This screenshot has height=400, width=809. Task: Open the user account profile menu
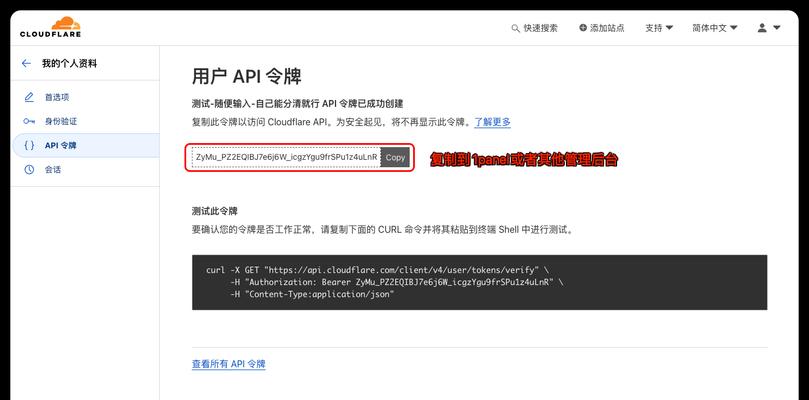pyautogui.click(x=769, y=28)
